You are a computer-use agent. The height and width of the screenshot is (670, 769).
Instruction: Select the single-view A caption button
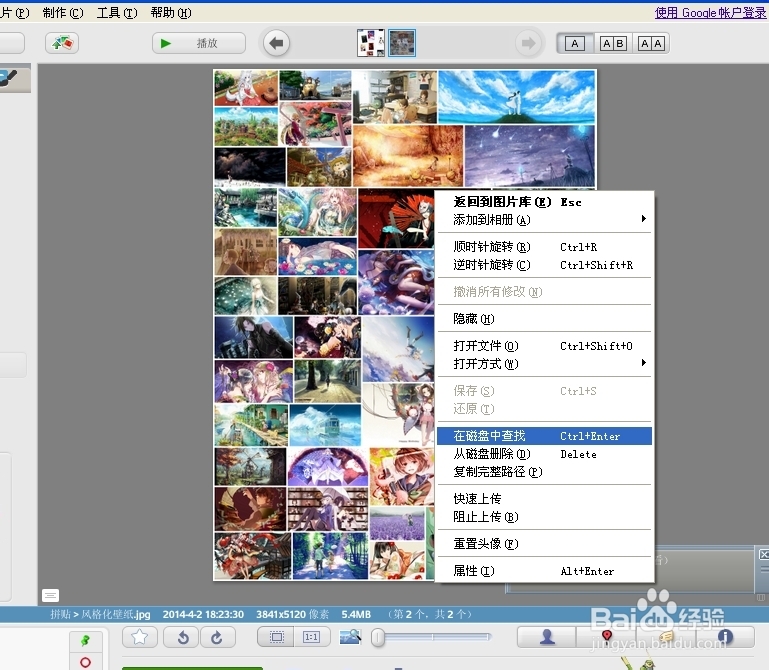pyautogui.click(x=575, y=43)
